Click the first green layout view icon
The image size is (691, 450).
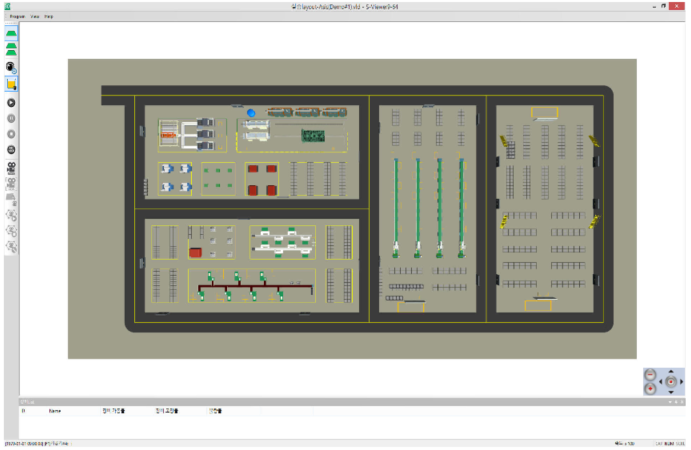(x=11, y=32)
